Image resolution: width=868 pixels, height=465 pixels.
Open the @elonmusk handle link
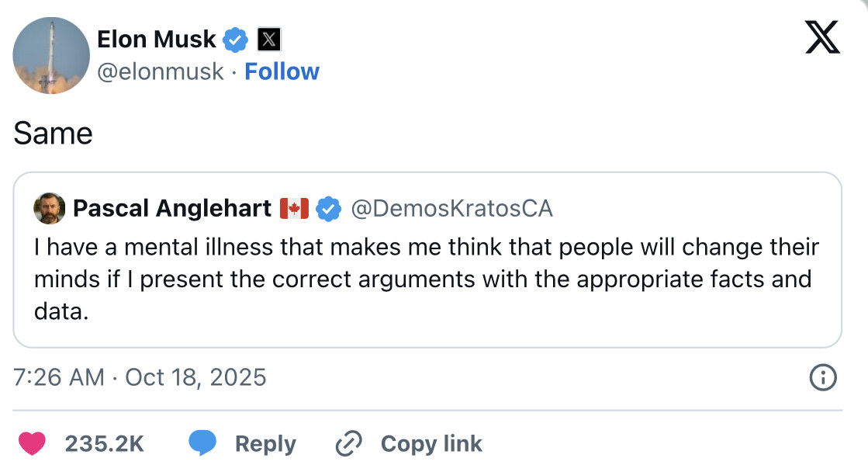click(x=160, y=71)
